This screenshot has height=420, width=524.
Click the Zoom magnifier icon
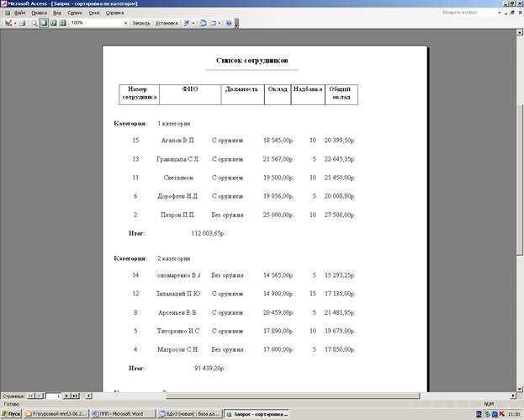click(x=34, y=23)
